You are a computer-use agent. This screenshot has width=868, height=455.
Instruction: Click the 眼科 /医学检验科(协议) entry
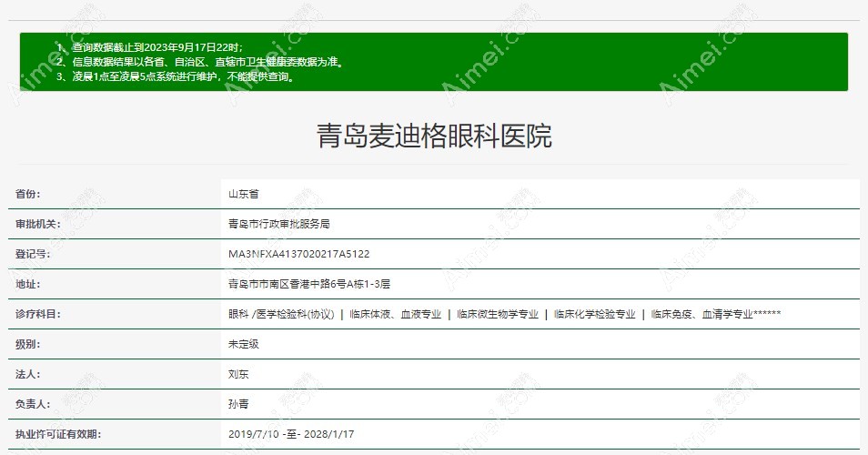pos(281,314)
